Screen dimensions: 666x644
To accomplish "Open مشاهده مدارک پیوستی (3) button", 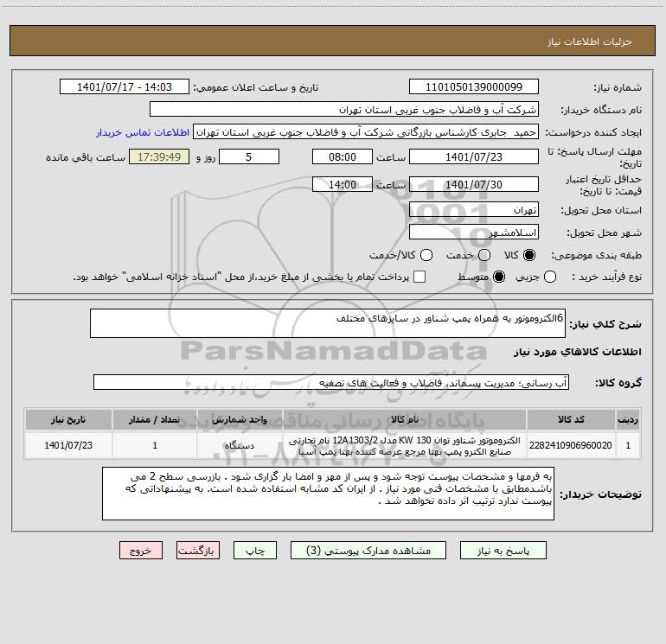I will click(x=368, y=551).
